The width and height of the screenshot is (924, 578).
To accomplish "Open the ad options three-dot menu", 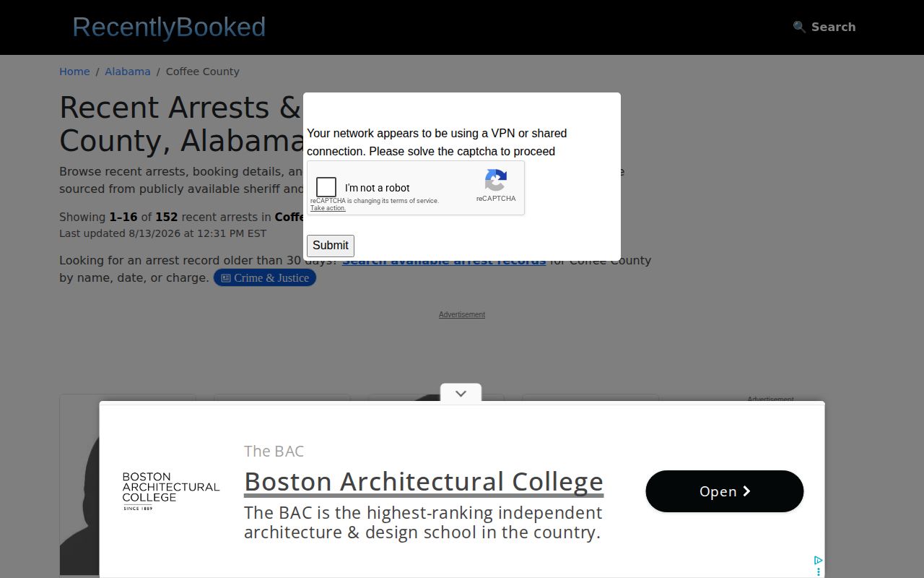I will tap(818, 571).
